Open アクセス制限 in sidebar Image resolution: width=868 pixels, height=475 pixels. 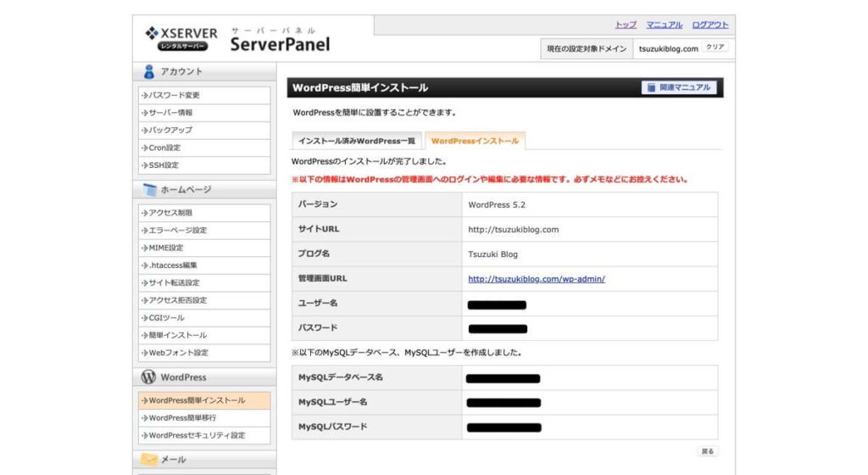[204, 213]
